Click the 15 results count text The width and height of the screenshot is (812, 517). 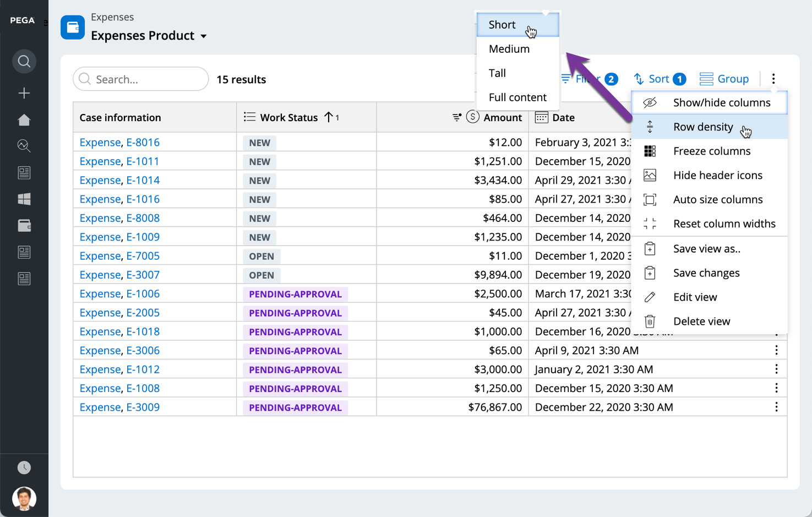(x=241, y=79)
